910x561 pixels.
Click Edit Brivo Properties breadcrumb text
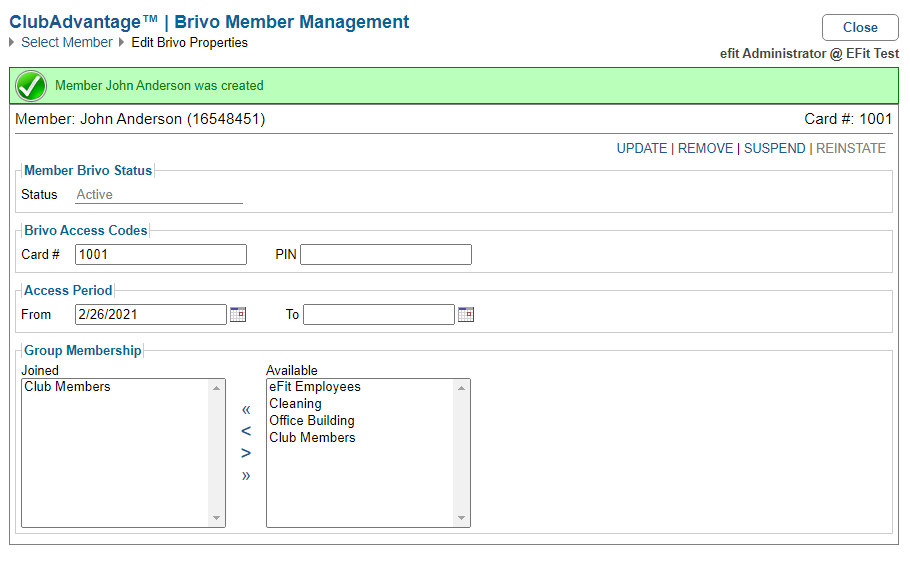(190, 42)
